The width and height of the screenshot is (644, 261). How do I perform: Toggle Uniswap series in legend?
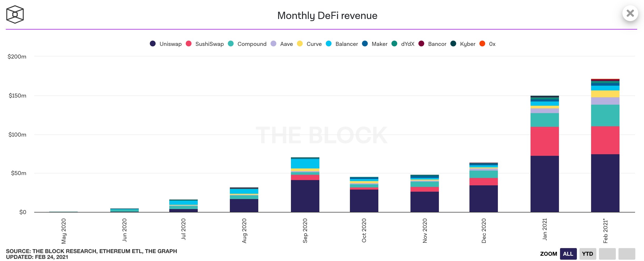(166, 44)
